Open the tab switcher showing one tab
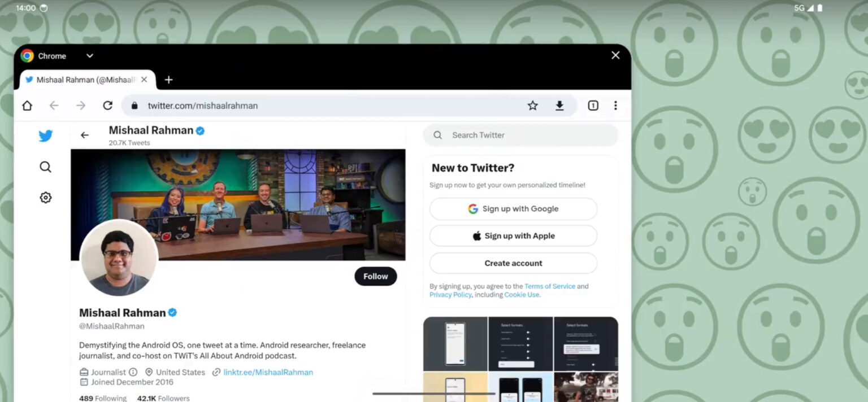 [x=592, y=105]
